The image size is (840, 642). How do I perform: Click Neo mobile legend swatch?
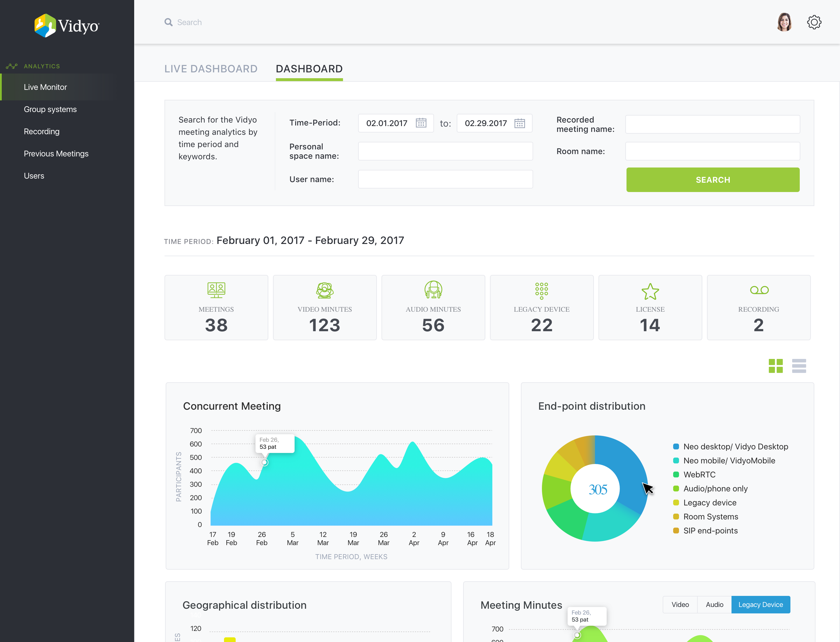click(676, 460)
